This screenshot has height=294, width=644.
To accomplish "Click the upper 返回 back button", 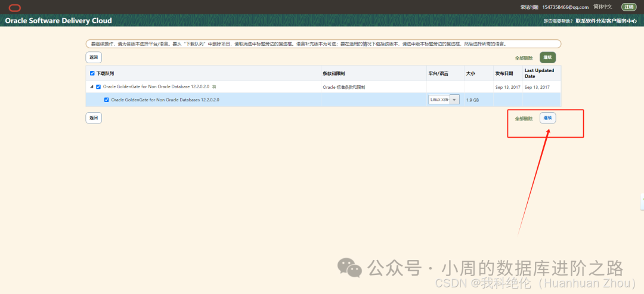I will click(x=94, y=57).
